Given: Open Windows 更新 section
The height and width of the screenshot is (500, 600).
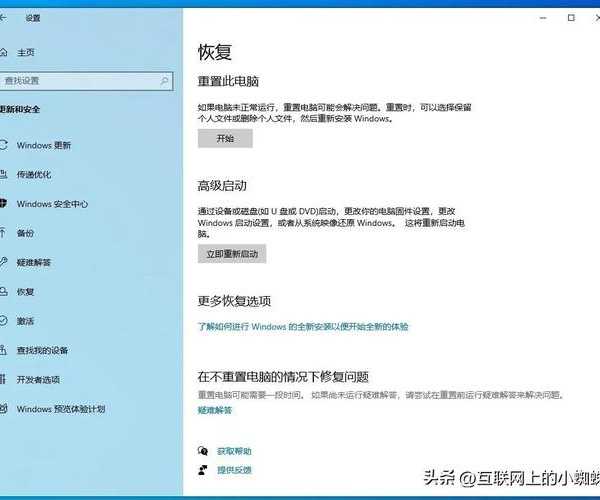Looking at the screenshot, I should [44, 145].
